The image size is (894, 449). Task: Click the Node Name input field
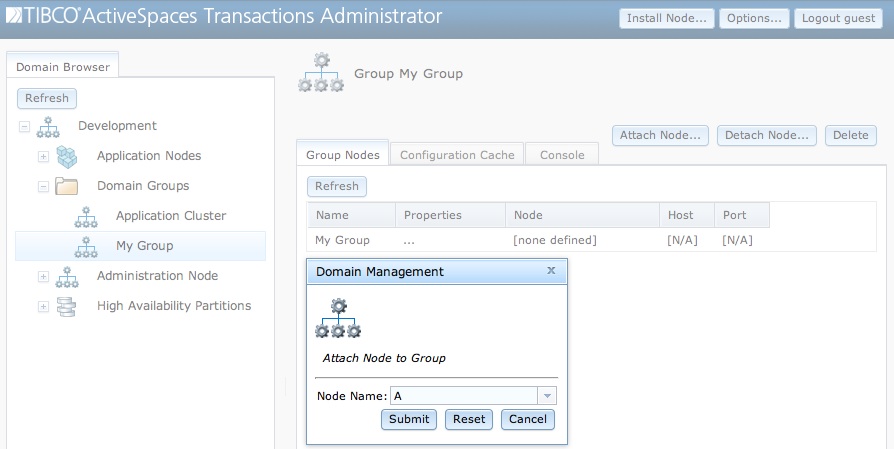pyautogui.click(x=464, y=396)
